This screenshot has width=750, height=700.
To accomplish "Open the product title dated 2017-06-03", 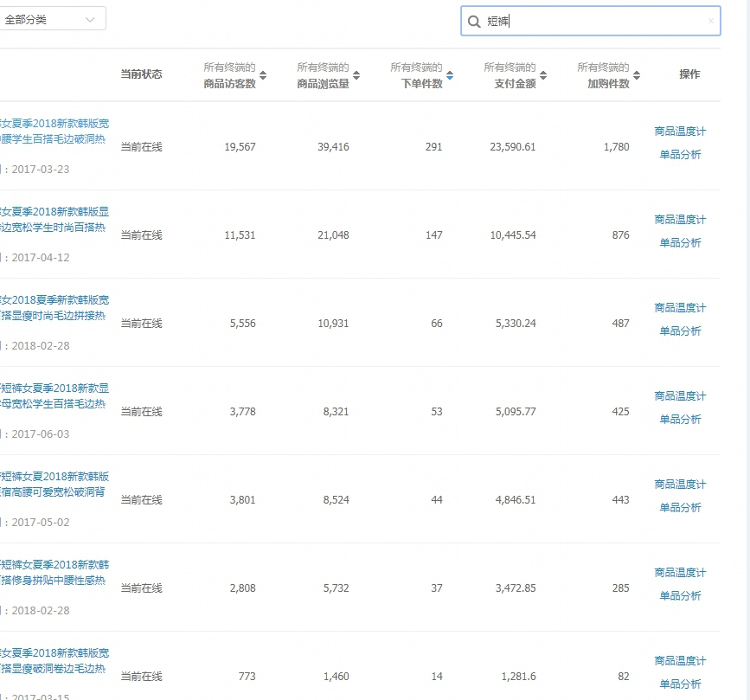I will 54,396.
